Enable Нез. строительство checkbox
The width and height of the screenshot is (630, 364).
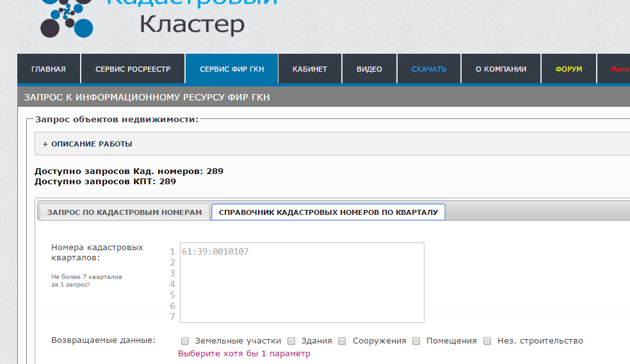pyautogui.click(x=487, y=341)
